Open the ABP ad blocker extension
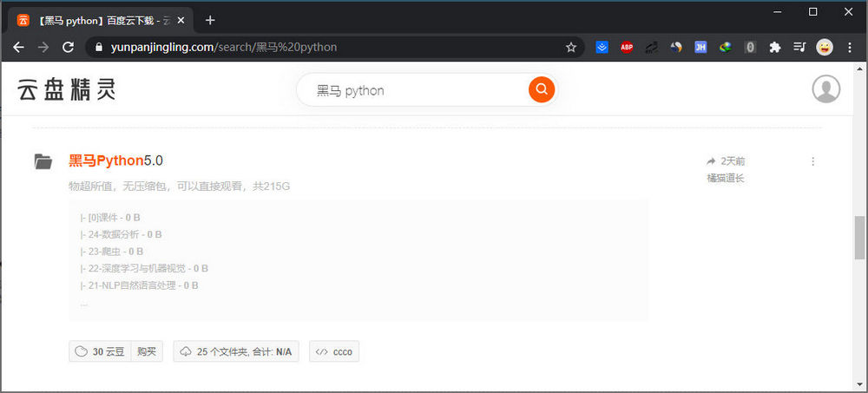Viewport: 868px width, 393px height. pyautogui.click(x=626, y=48)
